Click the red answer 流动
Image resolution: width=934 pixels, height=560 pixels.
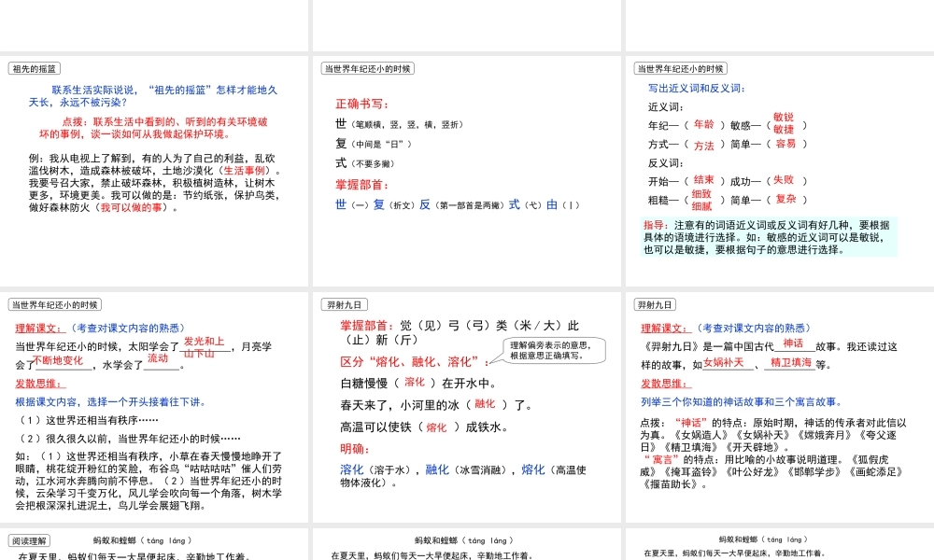[158, 358]
